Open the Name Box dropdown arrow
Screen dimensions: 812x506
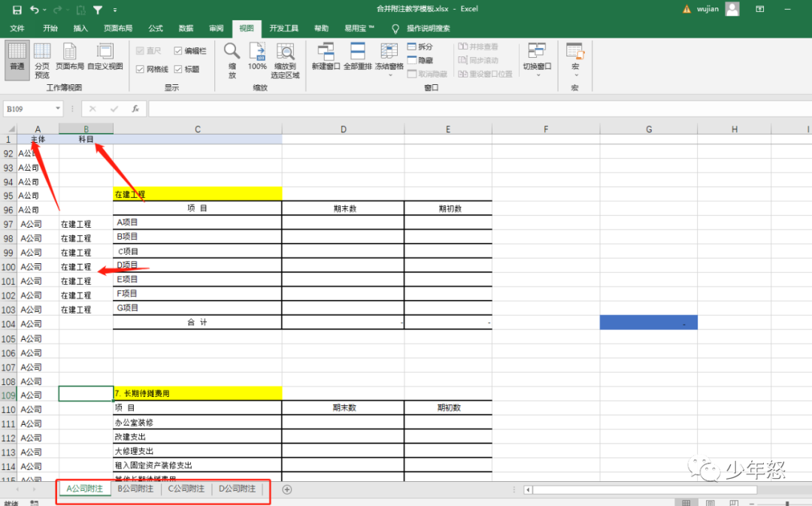(x=57, y=109)
